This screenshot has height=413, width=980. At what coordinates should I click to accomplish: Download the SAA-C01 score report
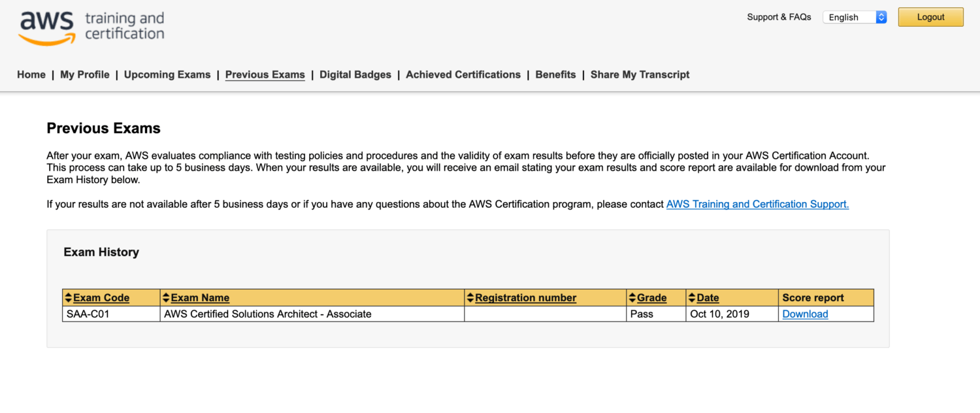(805, 314)
